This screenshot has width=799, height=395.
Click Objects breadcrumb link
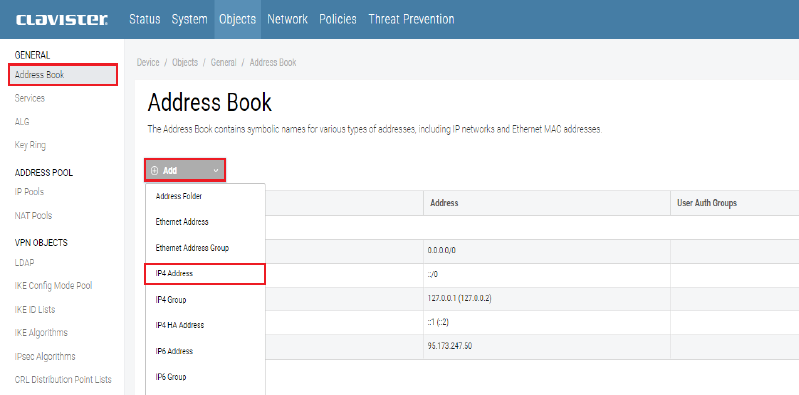(185, 63)
